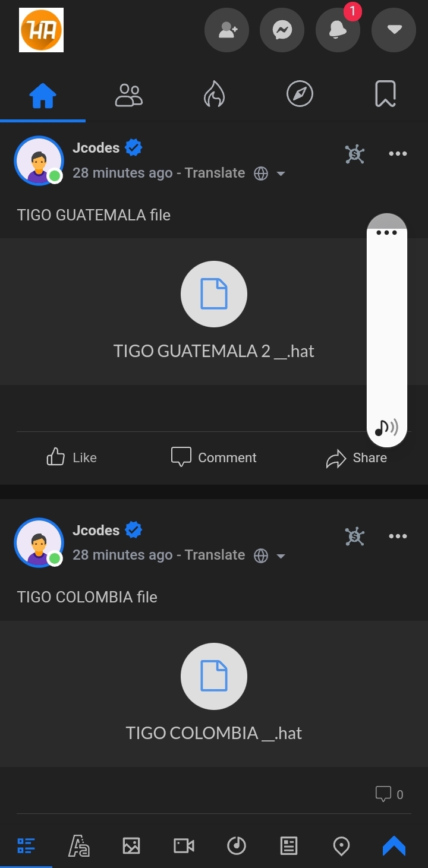The image size is (428, 868).
Task: Switch to the Home feed tab
Action: pos(43,94)
